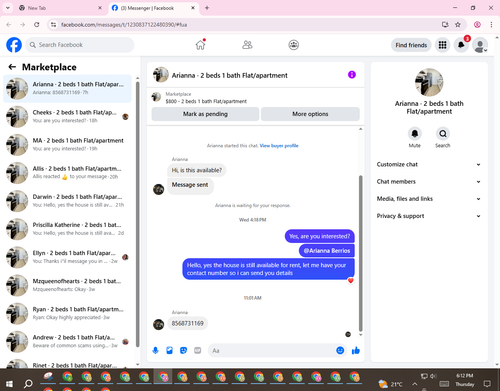Click Find friends button
The width and height of the screenshot is (500, 391).
pyautogui.click(x=411, y=45)
